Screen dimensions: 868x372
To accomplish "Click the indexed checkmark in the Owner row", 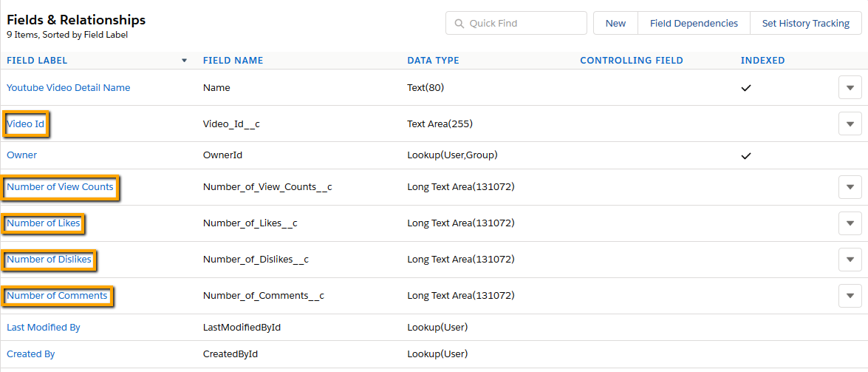I will 746,156.
